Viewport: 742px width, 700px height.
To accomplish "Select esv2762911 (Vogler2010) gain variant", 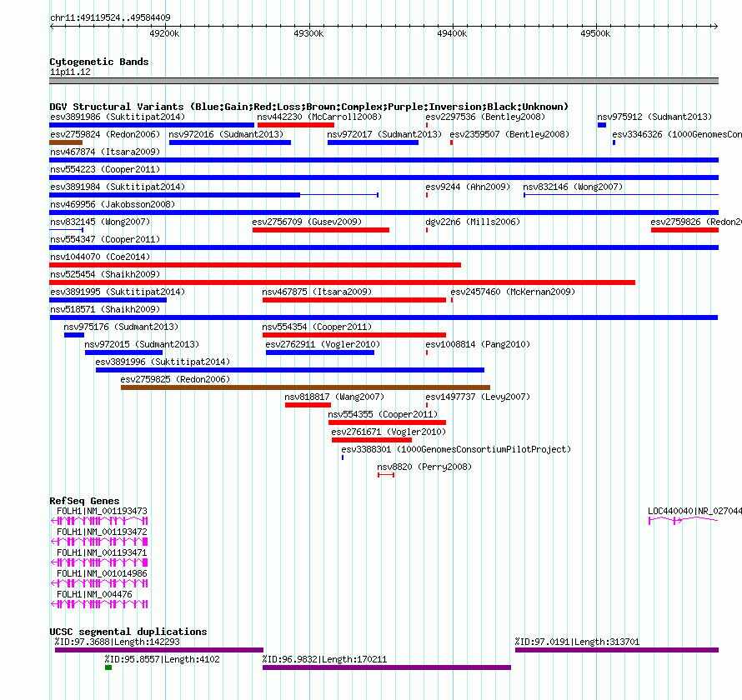I will pyautogui.click(x=320, y=352).
